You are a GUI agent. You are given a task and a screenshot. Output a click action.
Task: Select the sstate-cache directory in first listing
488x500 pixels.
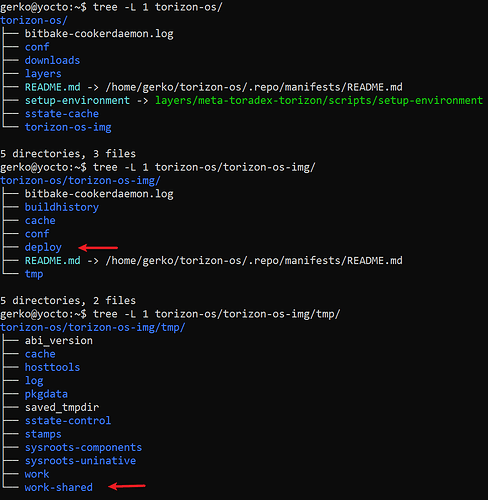coord(62,114)
